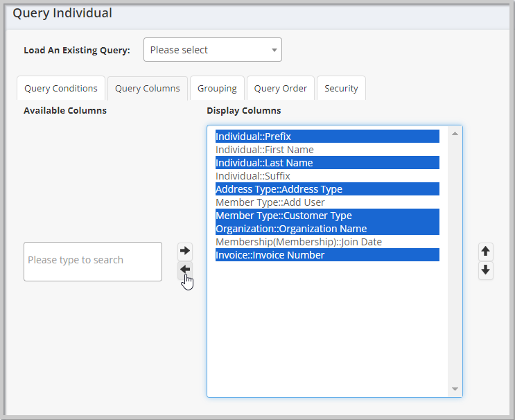Select Address Type::Address Type row
The width and height of the screenshot is (515, 420).
(x=327, y=189)
